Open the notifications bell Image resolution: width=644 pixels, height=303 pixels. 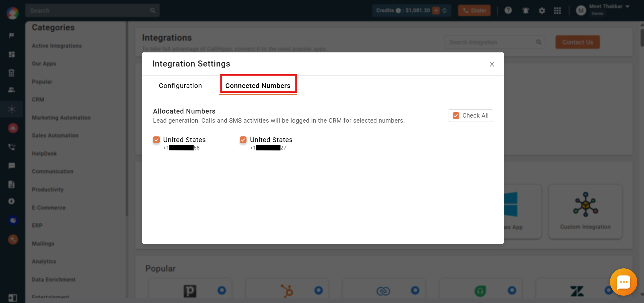[526, 11]
